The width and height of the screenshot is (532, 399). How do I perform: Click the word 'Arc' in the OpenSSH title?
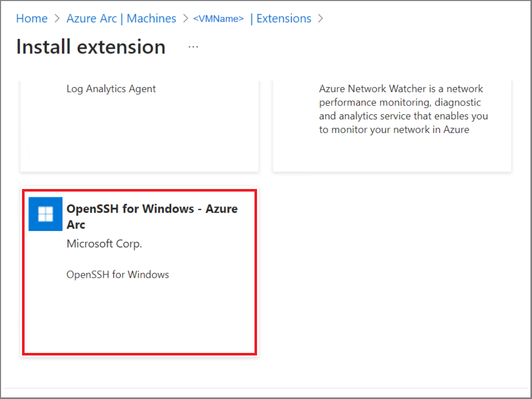pos(76,224)
